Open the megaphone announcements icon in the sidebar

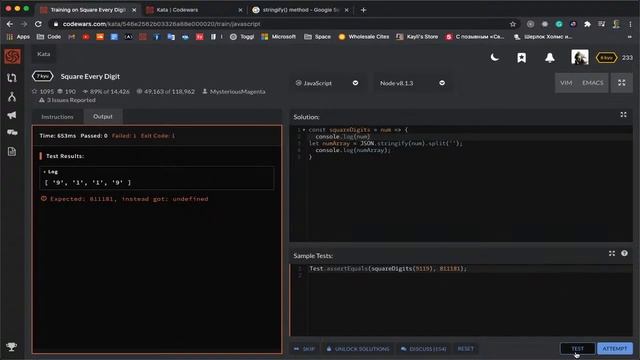12,115
